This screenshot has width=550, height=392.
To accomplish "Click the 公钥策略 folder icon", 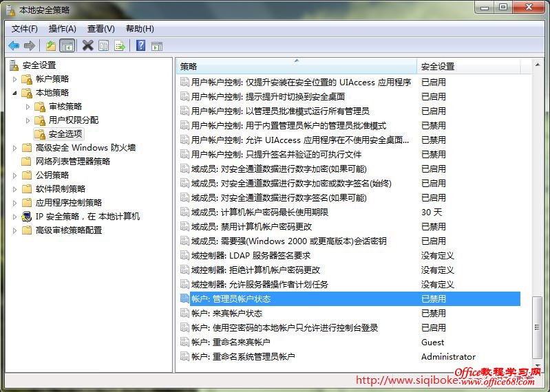I will (27, 175).
